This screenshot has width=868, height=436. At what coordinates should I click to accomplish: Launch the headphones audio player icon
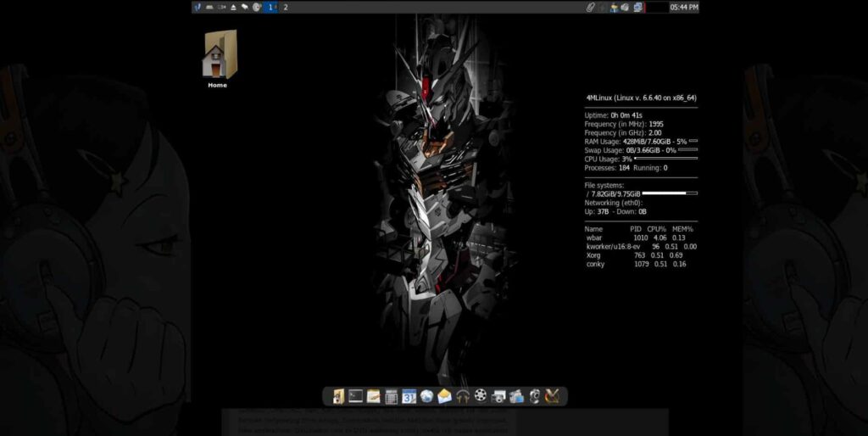pos(463,396)
